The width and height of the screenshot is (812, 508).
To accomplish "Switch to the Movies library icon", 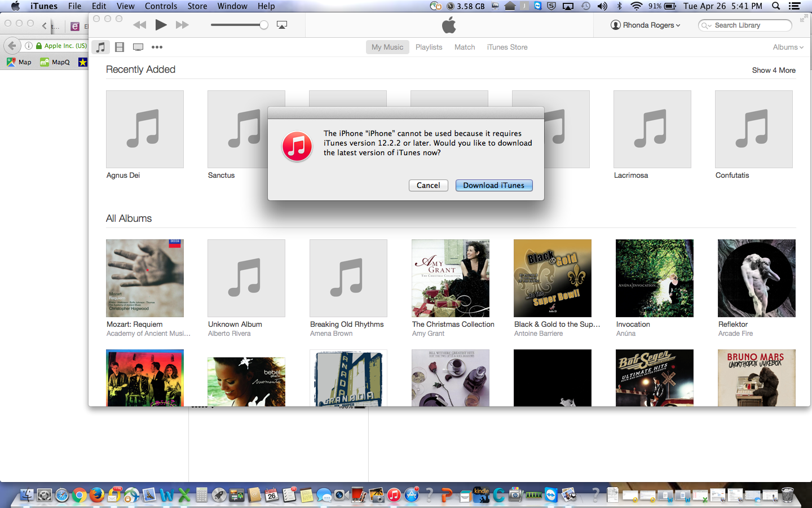I will point(120,47).
